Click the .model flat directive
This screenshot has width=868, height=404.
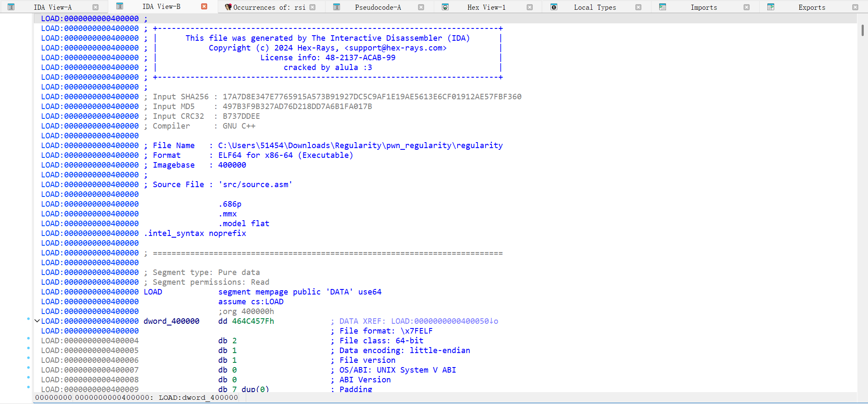[244, 224]
